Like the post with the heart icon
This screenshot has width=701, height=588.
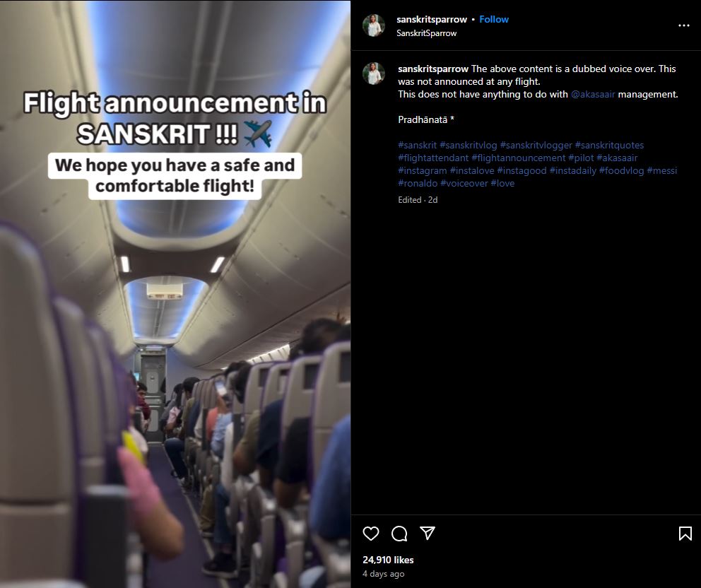(370, 534)
